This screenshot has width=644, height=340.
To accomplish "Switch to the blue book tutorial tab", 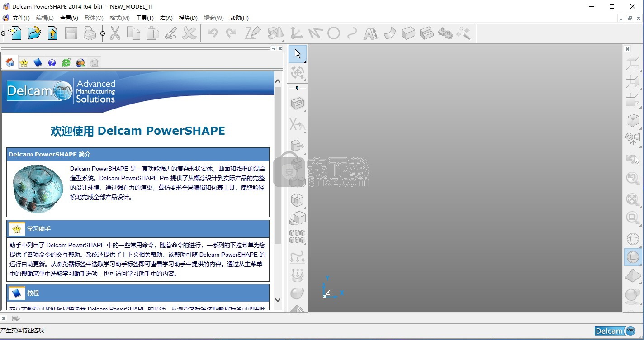I will point(38,63).
